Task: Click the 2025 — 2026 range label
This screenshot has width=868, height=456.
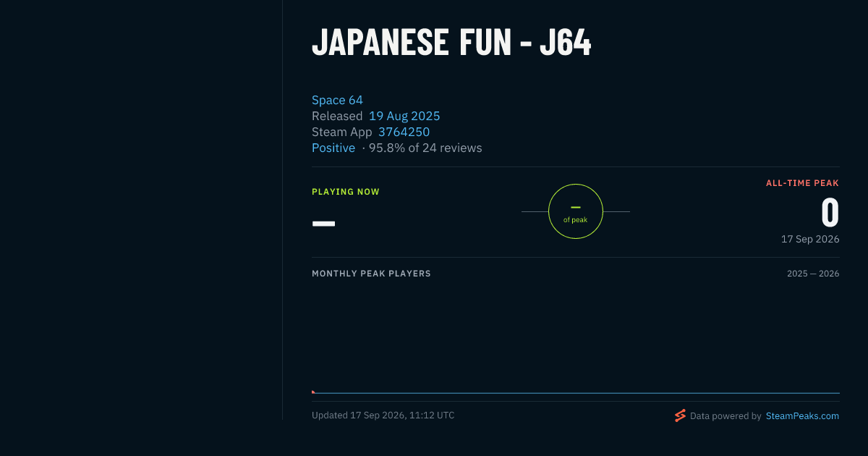Action: click(813, 274)
